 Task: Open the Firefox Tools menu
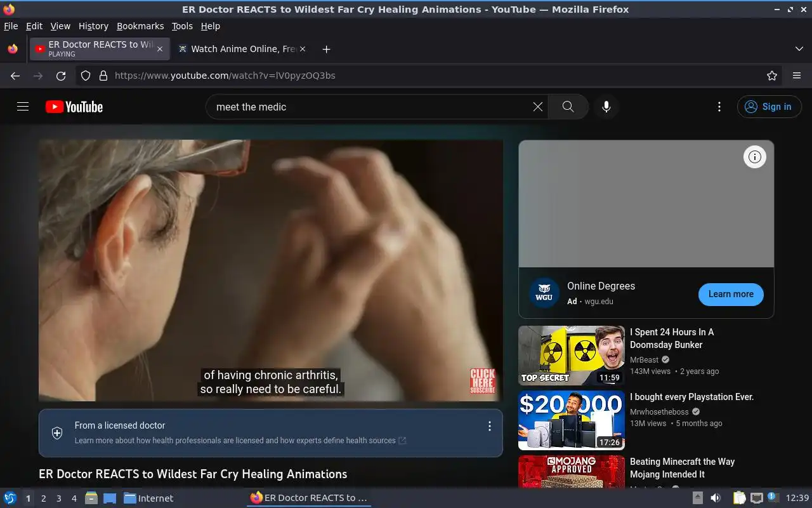point(182,26)
